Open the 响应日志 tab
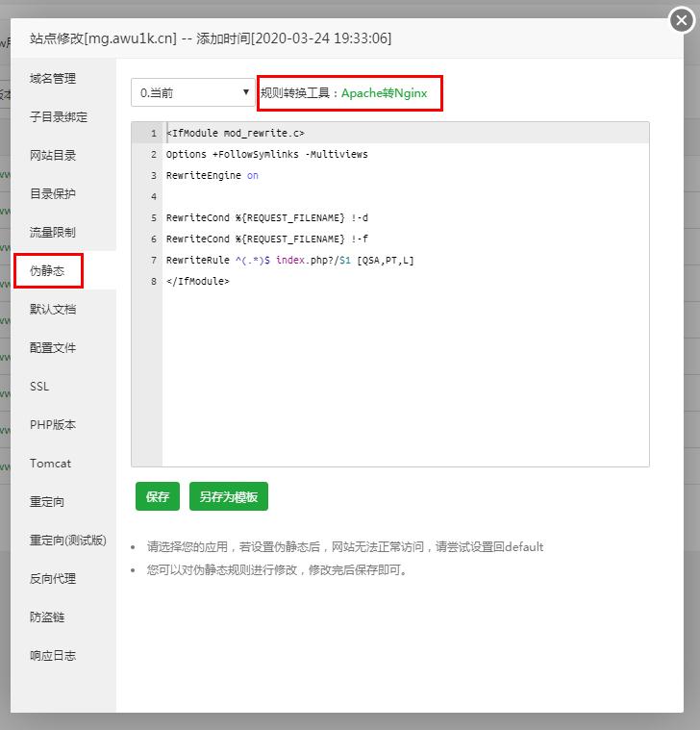The width and height of the screenshot is (700, 730). [53, 656]
